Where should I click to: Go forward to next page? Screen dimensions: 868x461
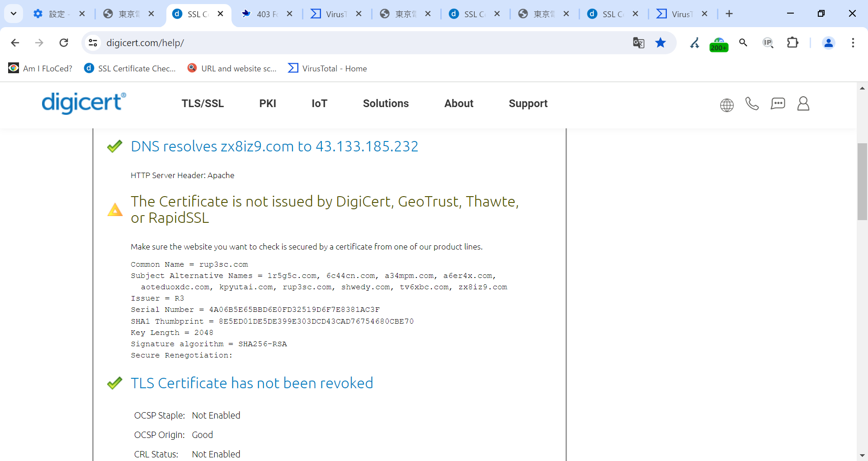tap(39, 43)
